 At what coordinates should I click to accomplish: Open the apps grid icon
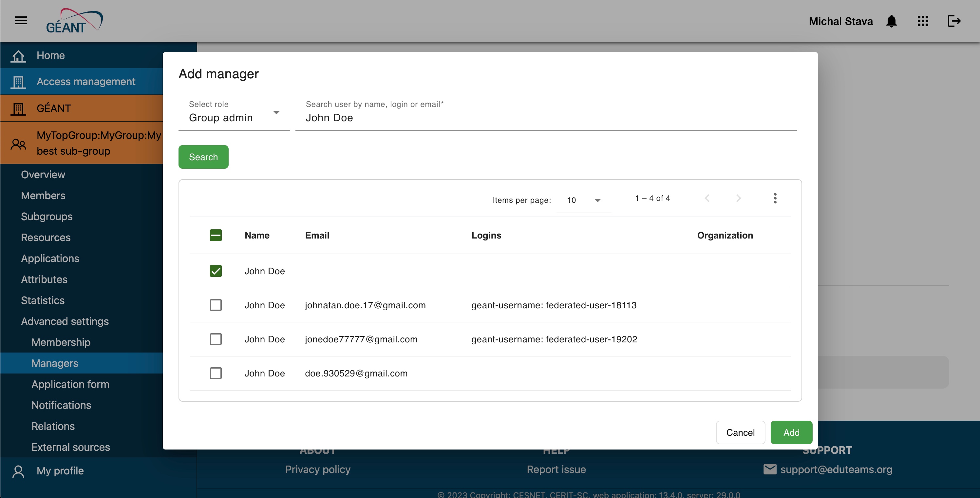point(923,21)
